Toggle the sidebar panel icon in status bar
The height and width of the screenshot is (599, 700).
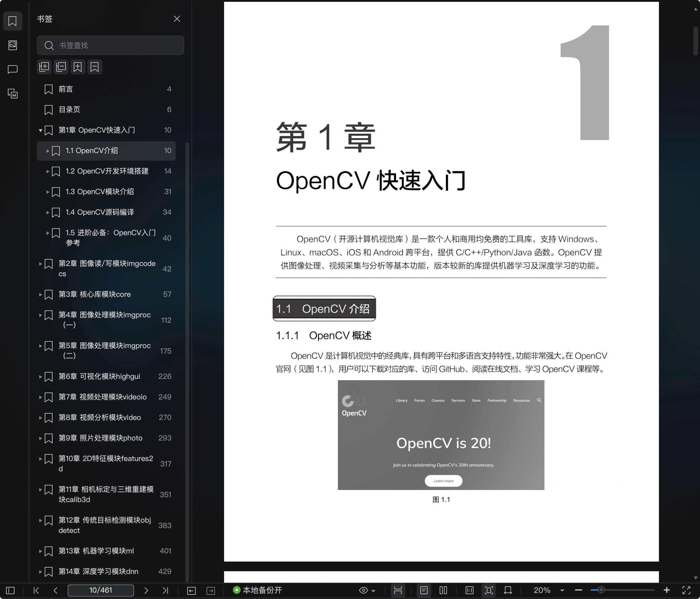pyautogui.click(x=11, y=590)
